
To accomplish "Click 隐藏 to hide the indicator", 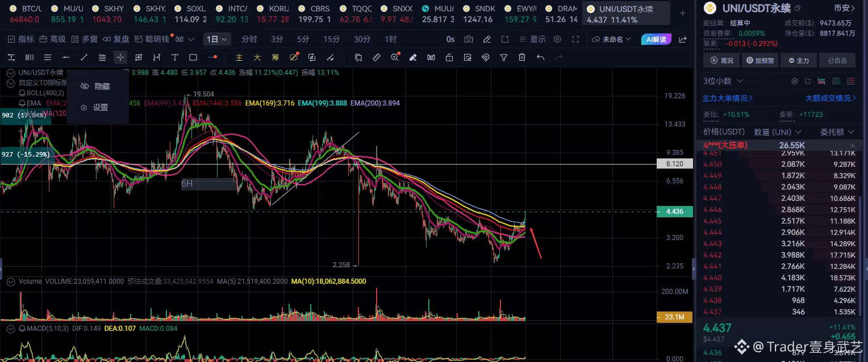I will click(x=102, y=86).
